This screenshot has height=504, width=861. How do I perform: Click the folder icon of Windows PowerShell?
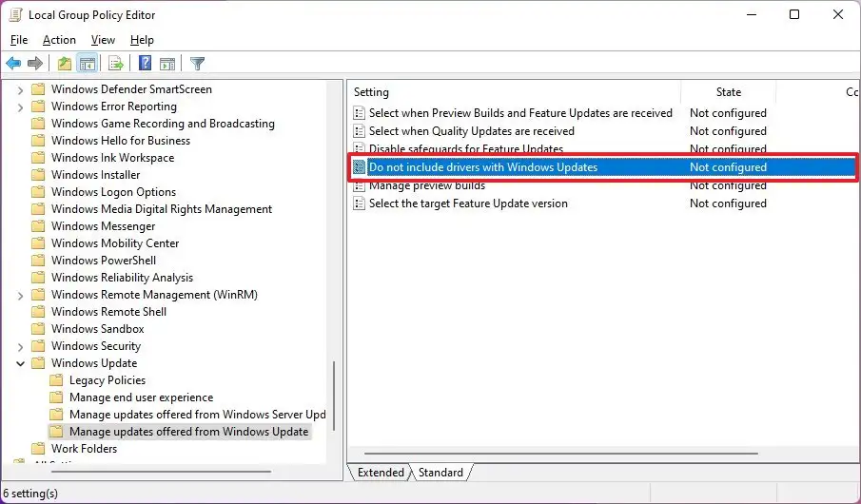[38, 261]
